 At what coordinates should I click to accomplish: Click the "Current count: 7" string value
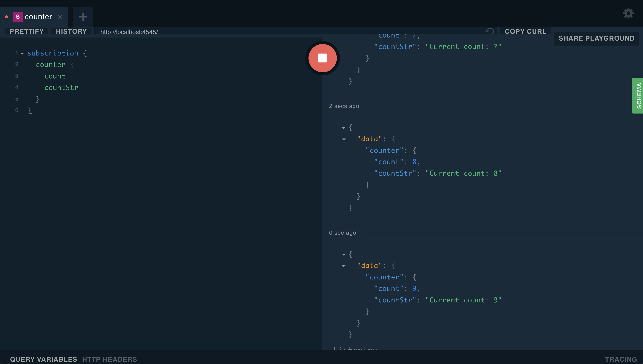[463, 47]
